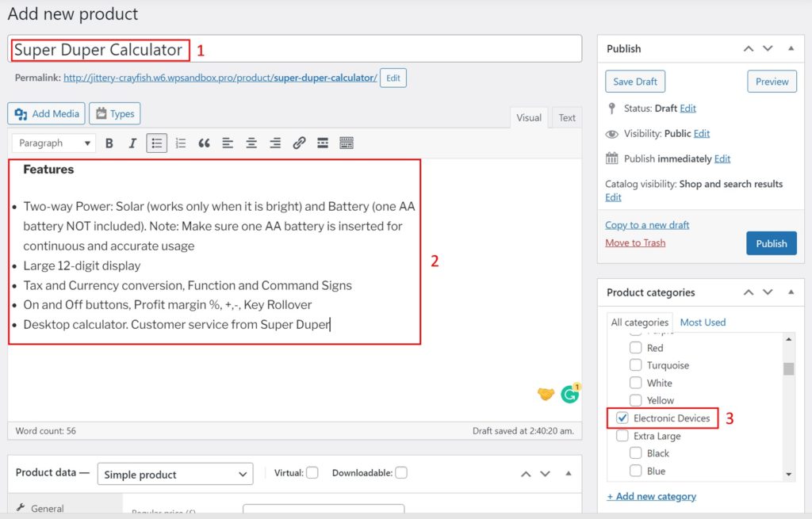
Task: Collapse the Publish panel triangle
Action: (x=791, y=48)
